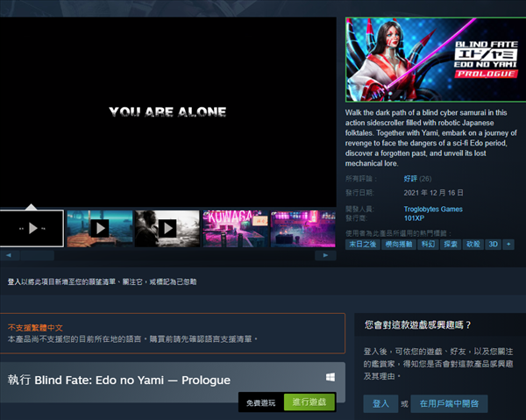Click the wishlist sign-in notice text
Viewport: 526px width, 420px height.
[x=102, y=281]
